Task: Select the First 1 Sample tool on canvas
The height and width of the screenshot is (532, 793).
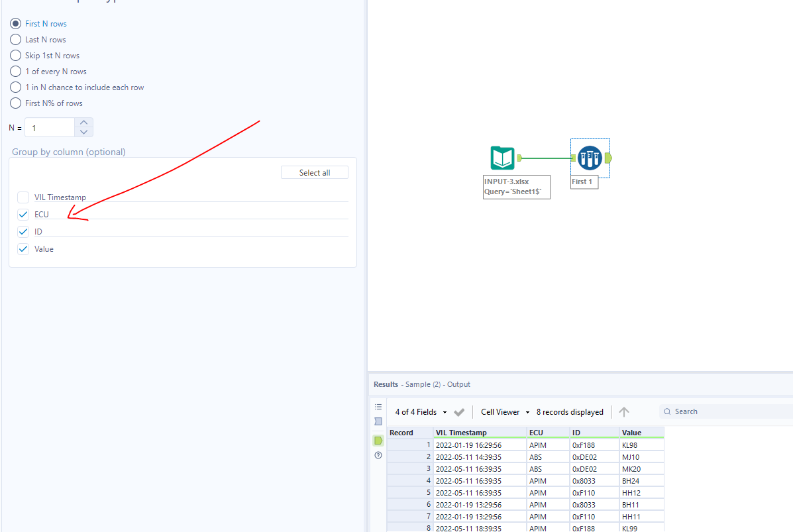Action: tap(590, 158)
